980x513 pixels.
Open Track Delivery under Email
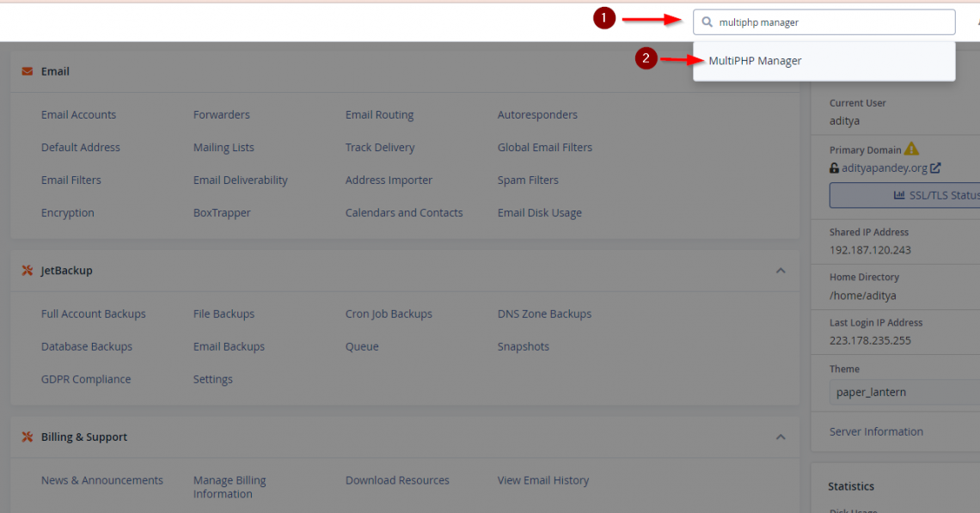pyautogui.click(x=380, y=147)
